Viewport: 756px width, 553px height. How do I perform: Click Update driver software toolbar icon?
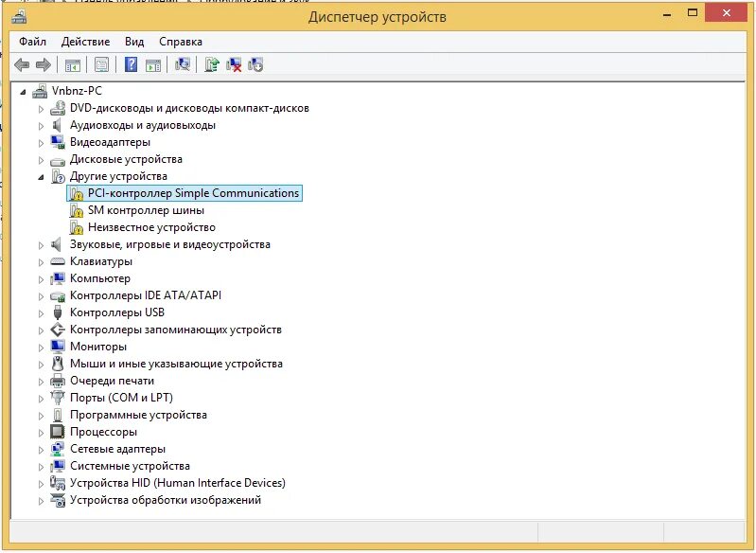coord(212,64)
